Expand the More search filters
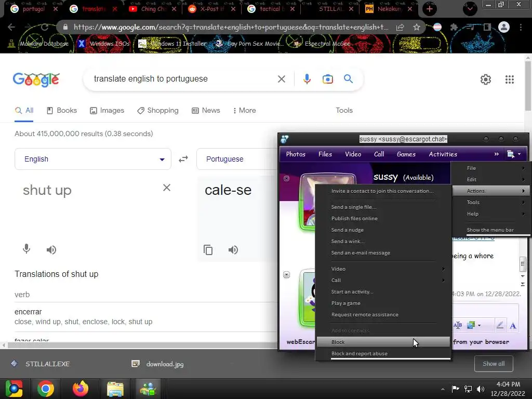Screen dimensions: 532x399 click(x=244, y=110)
